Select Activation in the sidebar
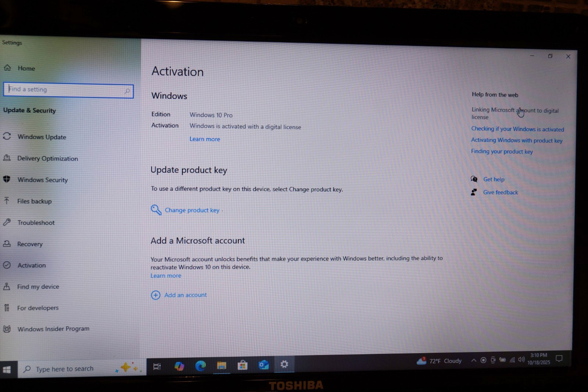 pos(25,265)
